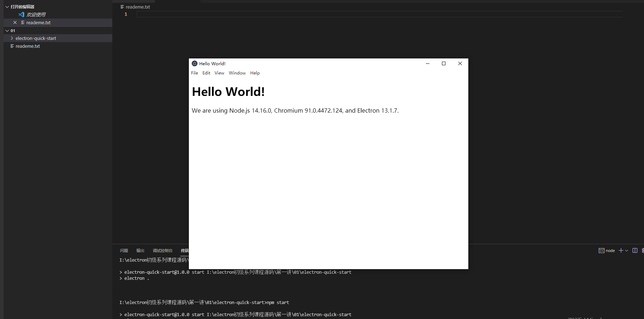Viewport: 644px width, 319px height.
Task: Click the node terminal name label
Action: pyautogui.click(x=610, y=251)
